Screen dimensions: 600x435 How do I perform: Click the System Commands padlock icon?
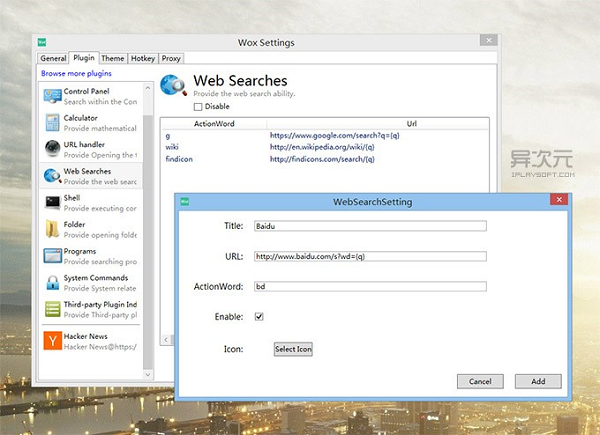52,282
